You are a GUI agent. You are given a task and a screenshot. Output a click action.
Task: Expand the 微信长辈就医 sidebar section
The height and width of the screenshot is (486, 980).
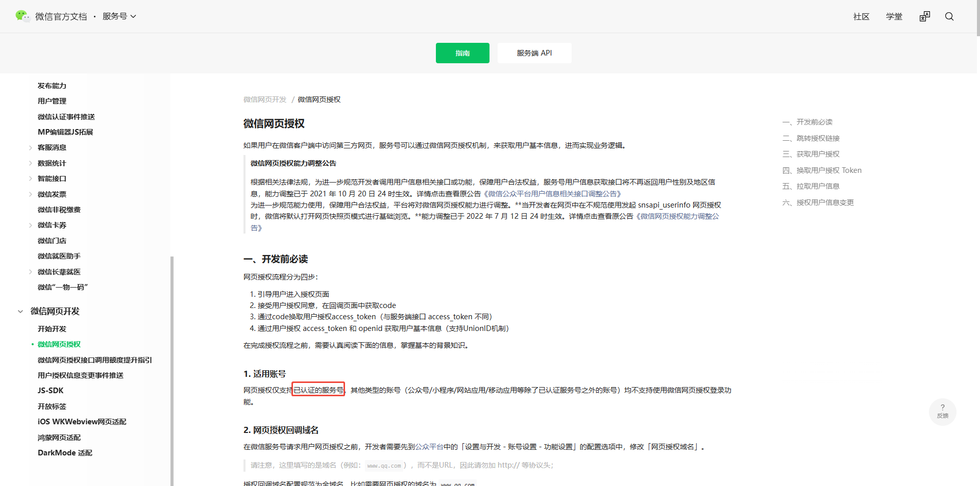[x=31, y=272]
